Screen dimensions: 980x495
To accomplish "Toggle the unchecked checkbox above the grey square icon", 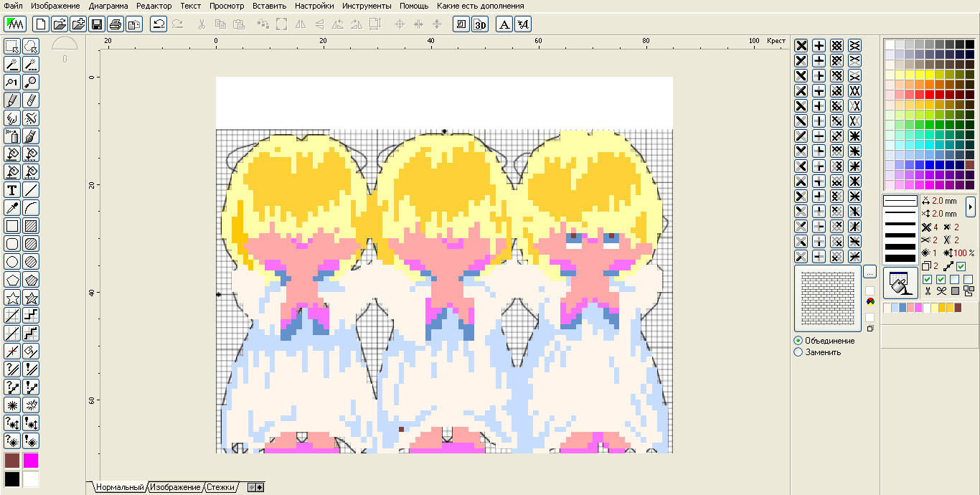I will (x=954, y=279).
